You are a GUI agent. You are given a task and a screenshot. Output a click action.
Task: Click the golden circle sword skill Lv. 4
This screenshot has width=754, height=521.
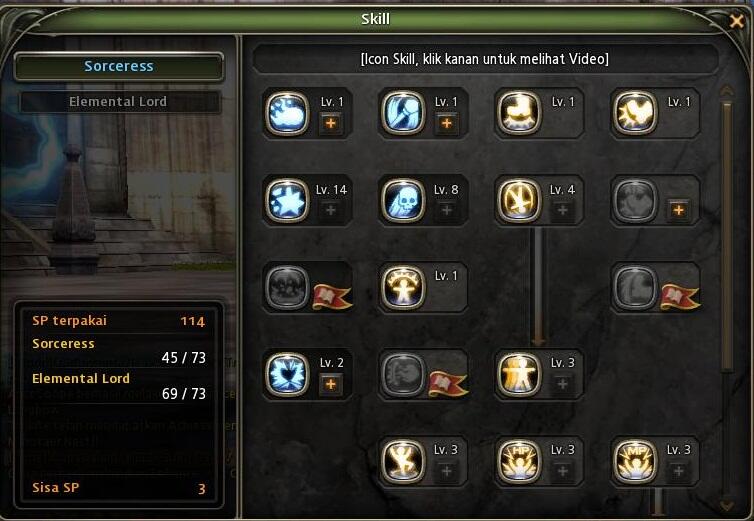(x=519, y=201)
